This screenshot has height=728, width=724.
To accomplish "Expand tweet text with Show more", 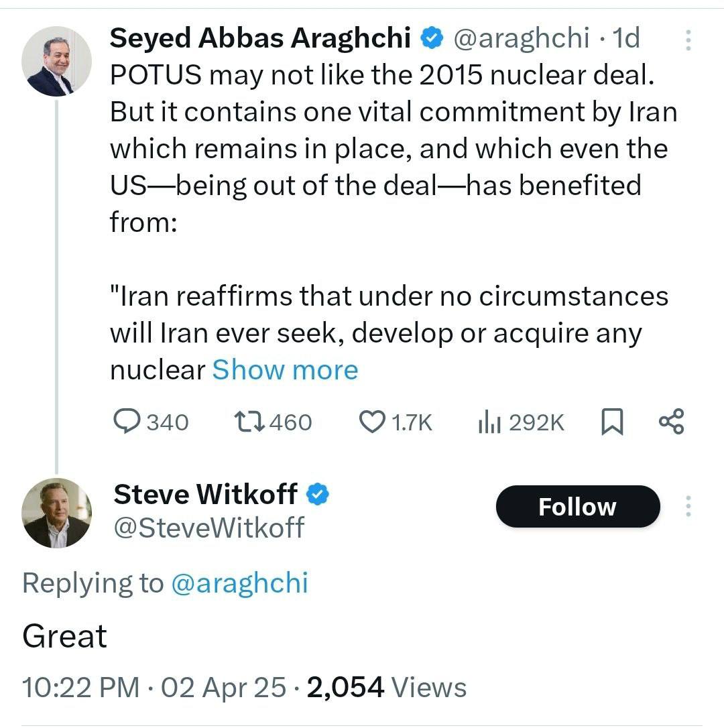I will click(x=285, y=369).
